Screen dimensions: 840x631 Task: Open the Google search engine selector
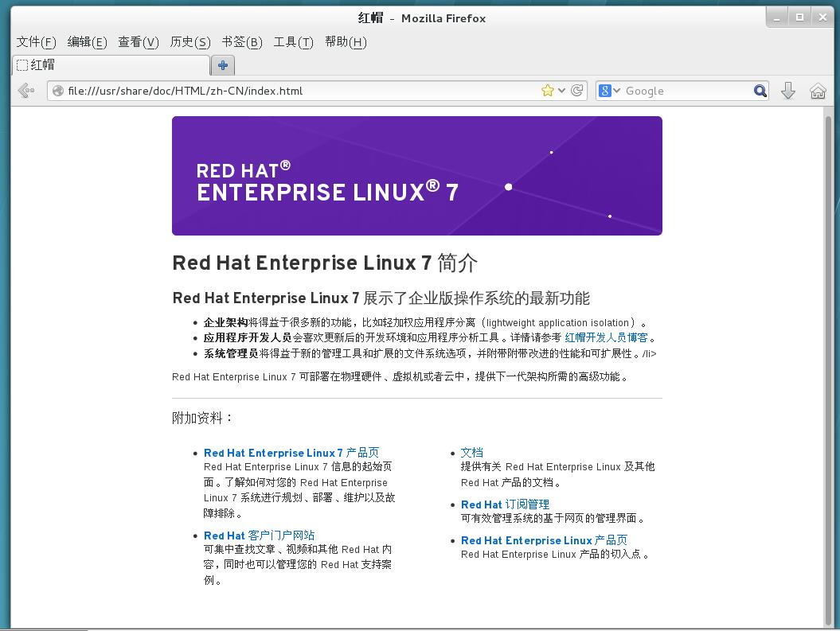pos(609,91)
